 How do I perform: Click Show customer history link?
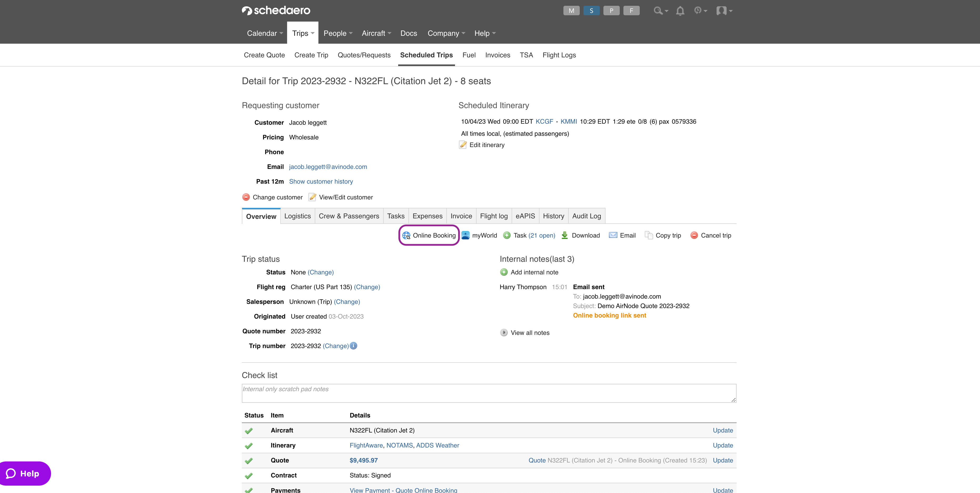tap(321, 182)
